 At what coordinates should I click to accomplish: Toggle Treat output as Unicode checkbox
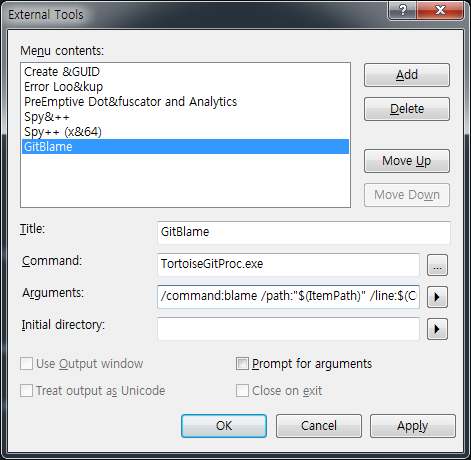[26, 390]
